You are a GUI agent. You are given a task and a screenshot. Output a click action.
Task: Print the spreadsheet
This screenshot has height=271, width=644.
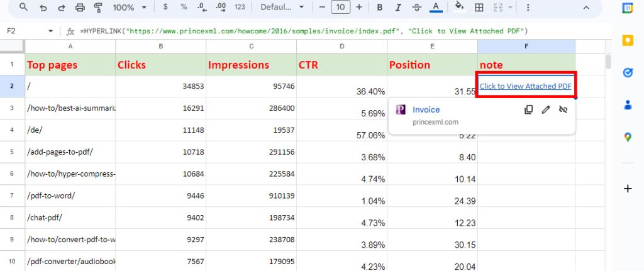[x=80, y=8]
